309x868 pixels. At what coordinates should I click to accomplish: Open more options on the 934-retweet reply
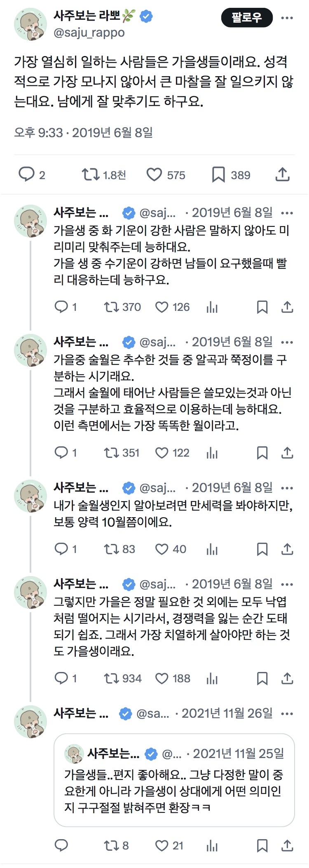click(287, 584)
